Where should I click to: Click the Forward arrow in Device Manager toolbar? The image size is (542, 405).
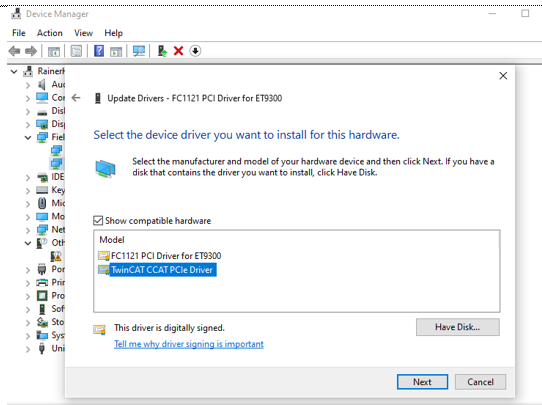click(x=31, y=51)
